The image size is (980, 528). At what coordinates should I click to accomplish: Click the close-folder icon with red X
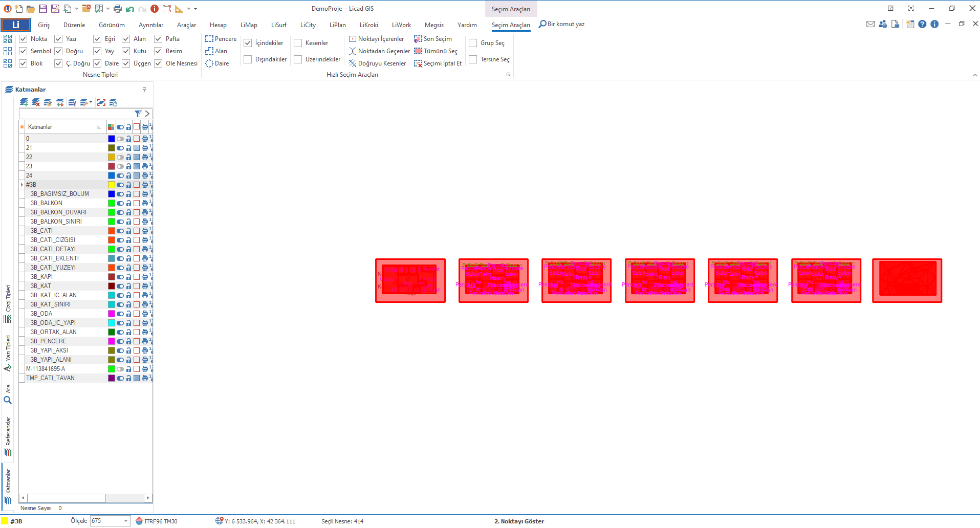coord(86,9)
